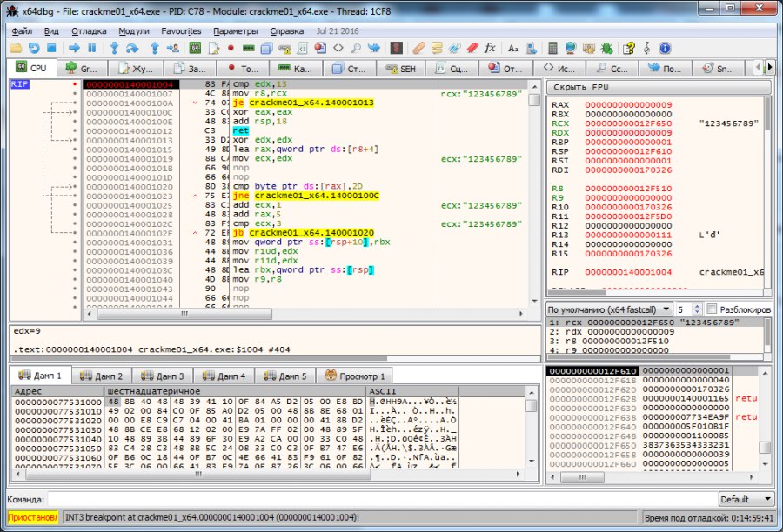Viewport: 783px width, 532px height.
Task: Switch to the SEH tab
Action: click(401, 68)
